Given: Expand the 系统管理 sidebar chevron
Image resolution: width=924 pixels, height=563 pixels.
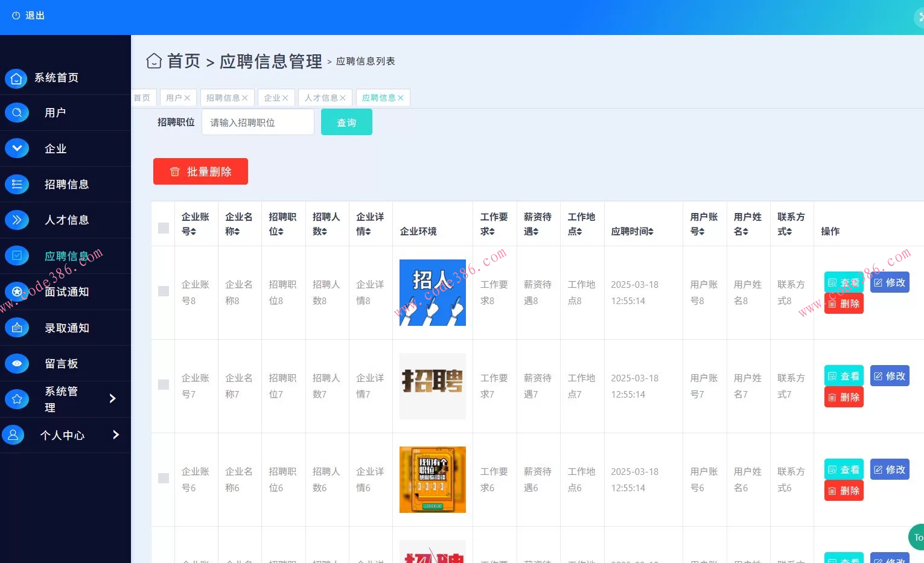Looking at the screenshot, I should tap(112, 398).
